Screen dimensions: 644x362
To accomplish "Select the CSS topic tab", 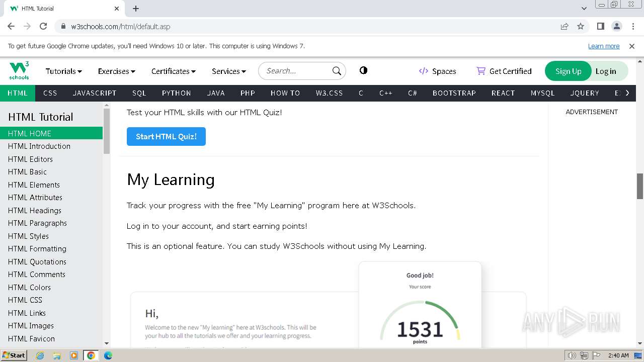I will [50, 93].
